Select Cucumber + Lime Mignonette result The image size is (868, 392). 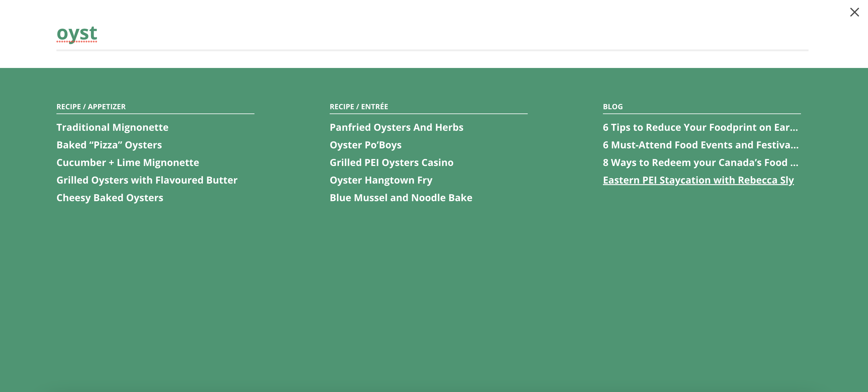[x=128, y=162]
